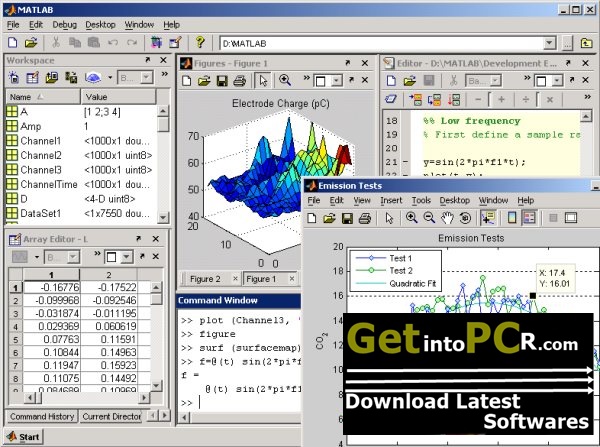
Task: Open the Debug menu in the MATLAB window
Action: tap(64, 24)
